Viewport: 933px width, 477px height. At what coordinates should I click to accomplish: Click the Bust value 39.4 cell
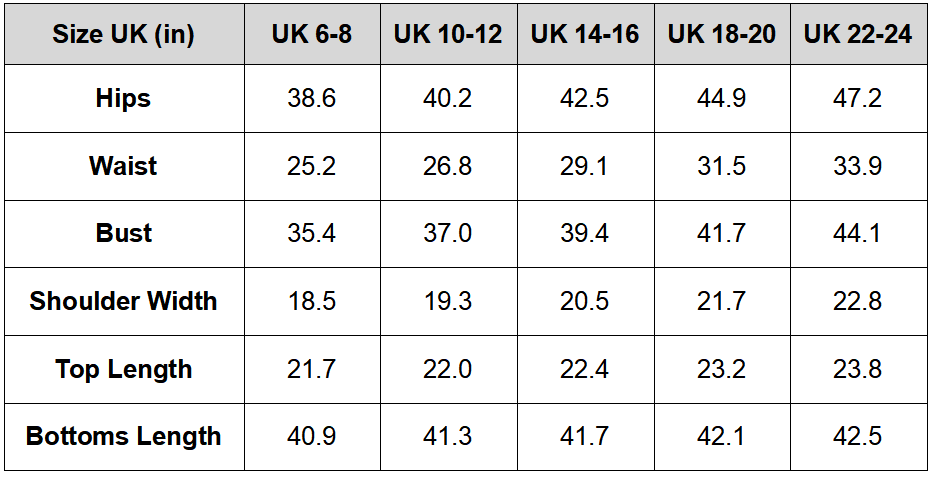[585, 233]
